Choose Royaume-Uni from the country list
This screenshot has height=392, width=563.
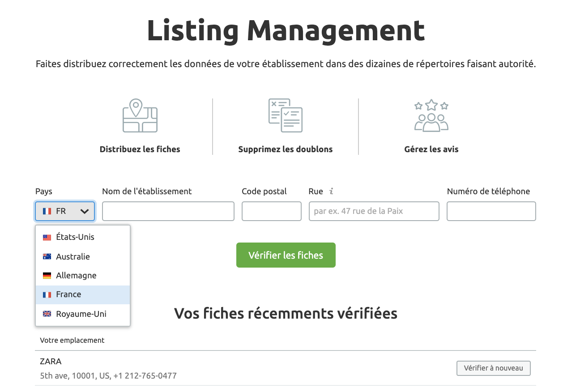click(x=81, y=314)
